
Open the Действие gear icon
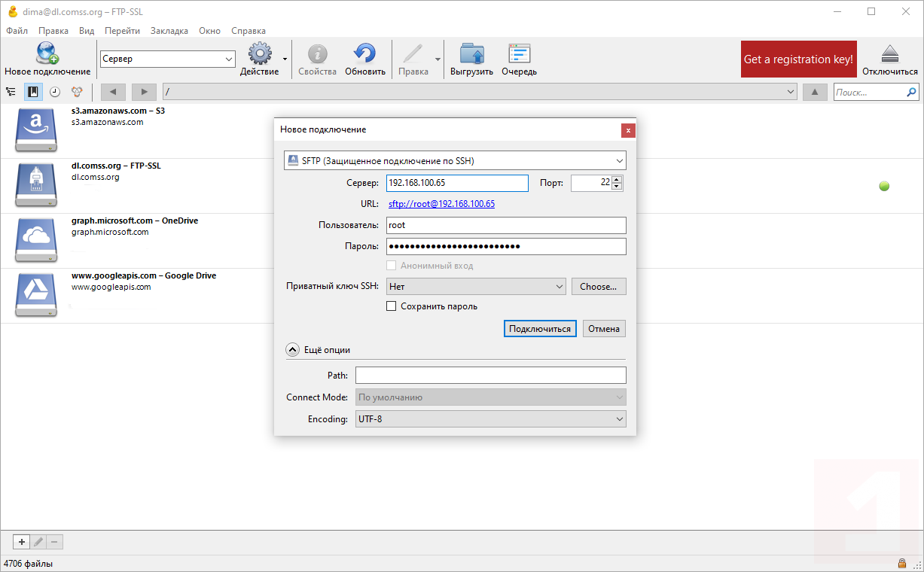pyautogui.click(x=260, y=53)
